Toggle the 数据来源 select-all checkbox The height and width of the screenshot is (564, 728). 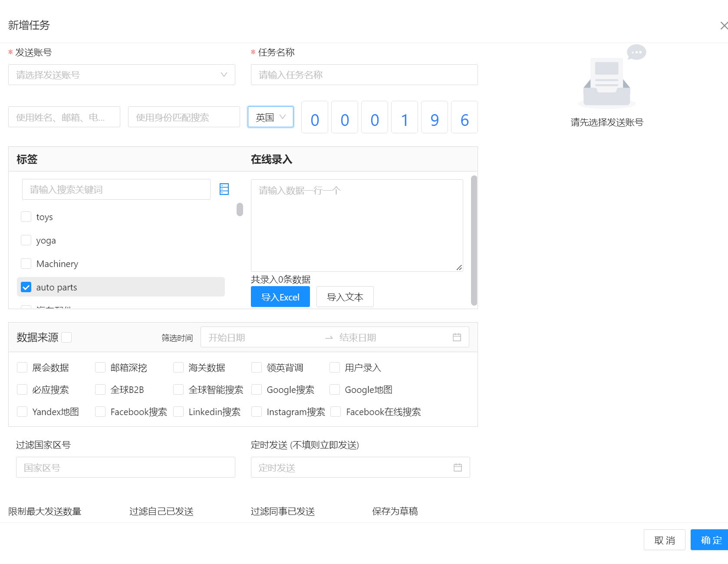coord(66,337)
